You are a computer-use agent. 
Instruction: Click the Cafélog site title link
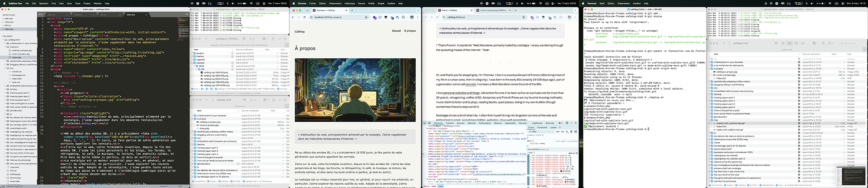[300, 31]
